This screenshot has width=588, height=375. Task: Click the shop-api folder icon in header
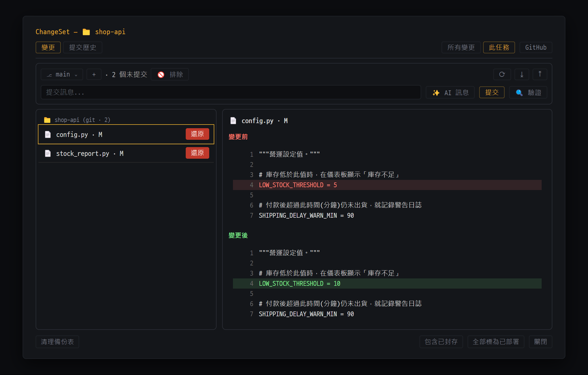tap(86, 32)
